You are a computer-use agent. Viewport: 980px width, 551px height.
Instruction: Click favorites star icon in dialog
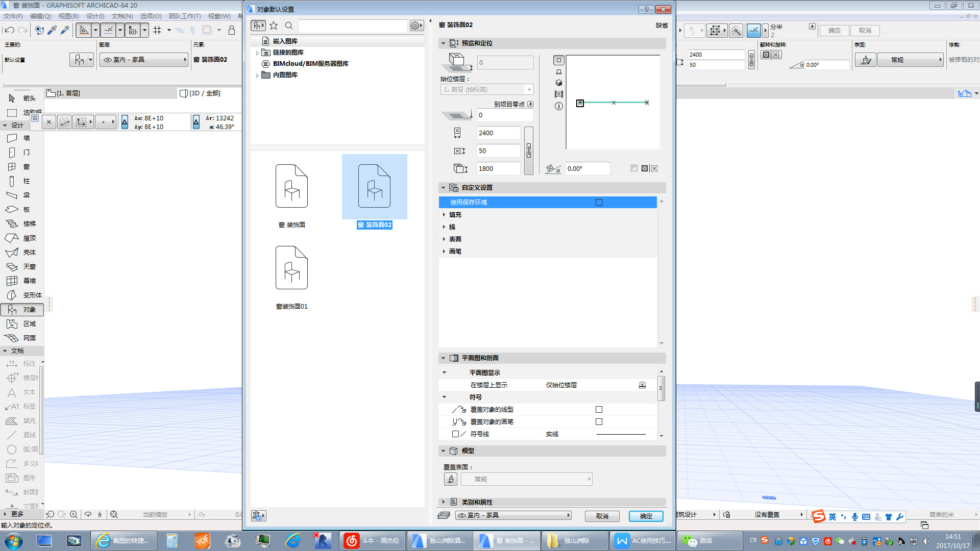[x=274, y=26]
